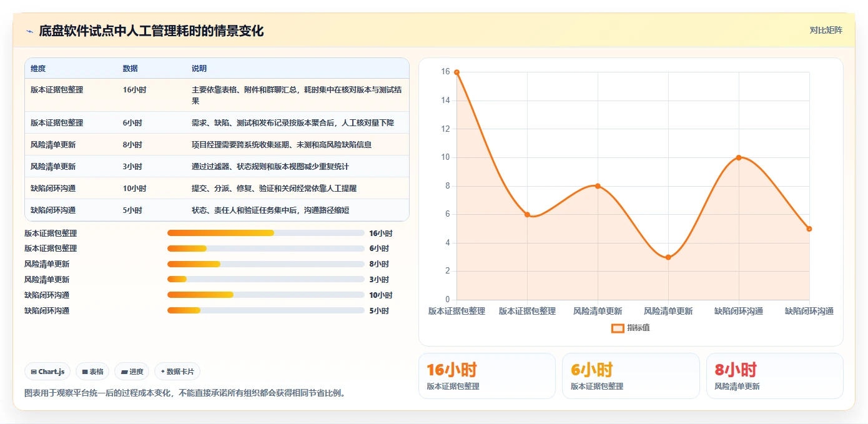
Task: Click the footnote starting 图表用于观察平台统一后的过程成本变化
Action: click(185, 393)
